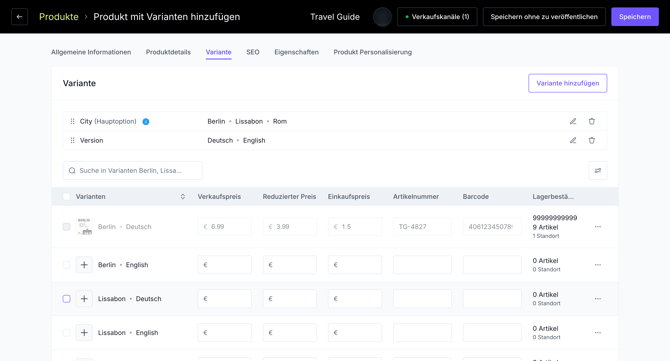670x361 pixels.
Task: Check the Lissabon Deutsch row checkbox
Action: pos(66,299)
